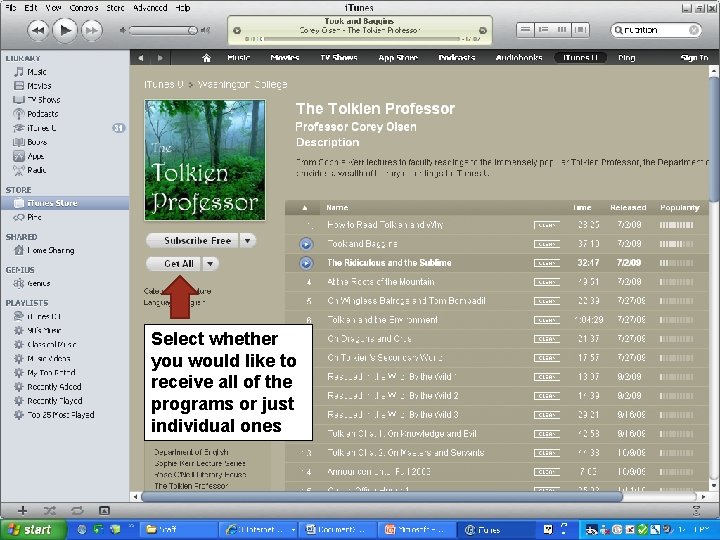Switch to list view button
This screenshot has width=720, height=540.
coord(526,30)
